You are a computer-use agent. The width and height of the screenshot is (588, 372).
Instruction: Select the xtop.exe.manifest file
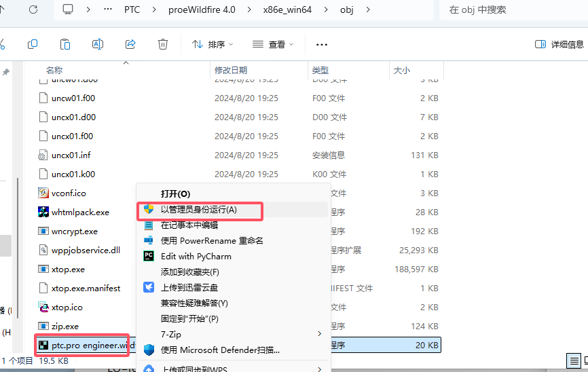[86, 289]
